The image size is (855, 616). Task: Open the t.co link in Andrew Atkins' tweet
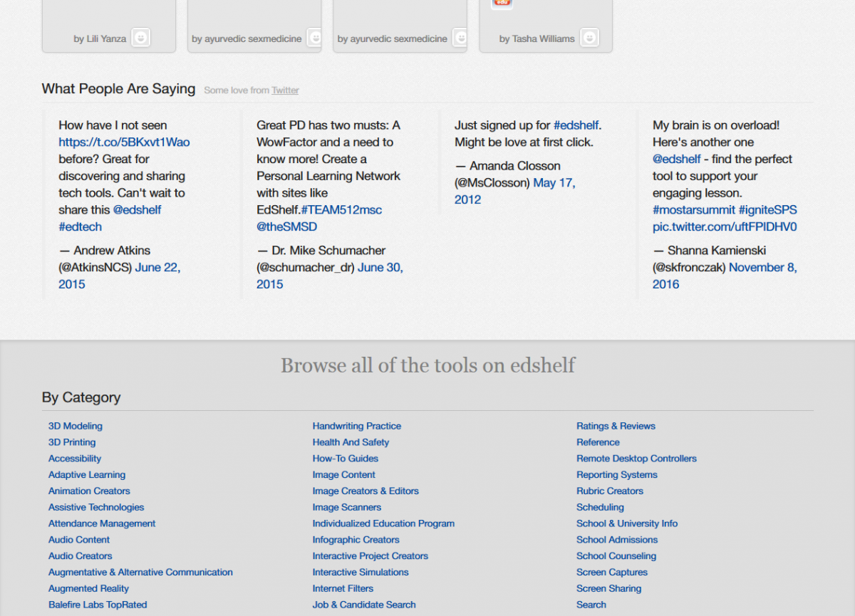point(124,142)
